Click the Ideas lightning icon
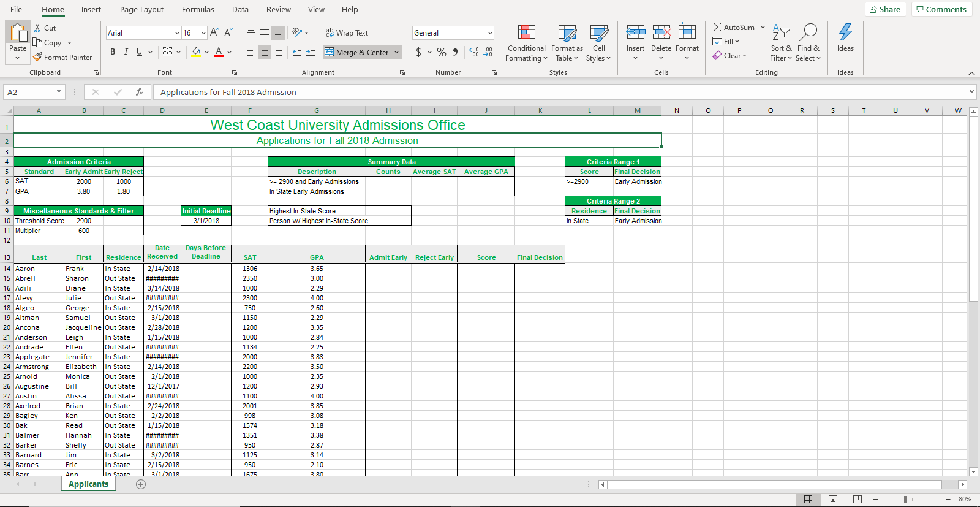This screenshot has width=980, height=507. click(x=845, y=32)
